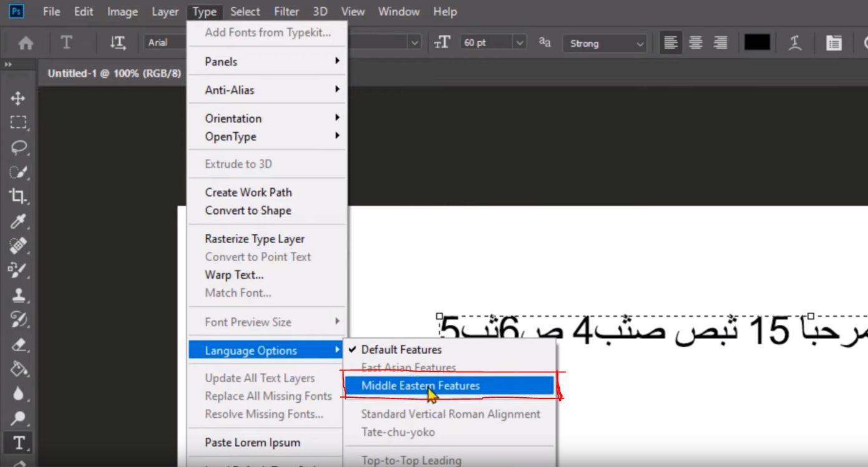868x467 pixels.
Task: Expand the toolbar with double-arrow icon
Action: tap(8, 64)
